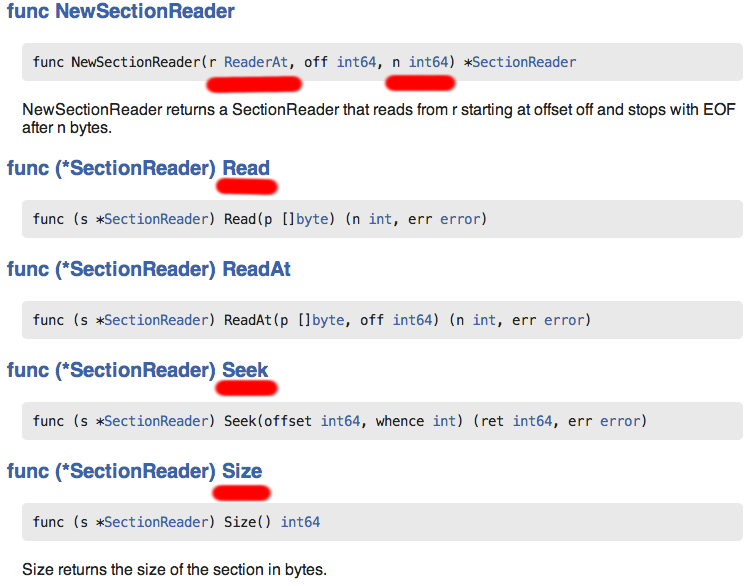
Task: Click SectionReader receiver in Read signature
Action: click(156, 218)
